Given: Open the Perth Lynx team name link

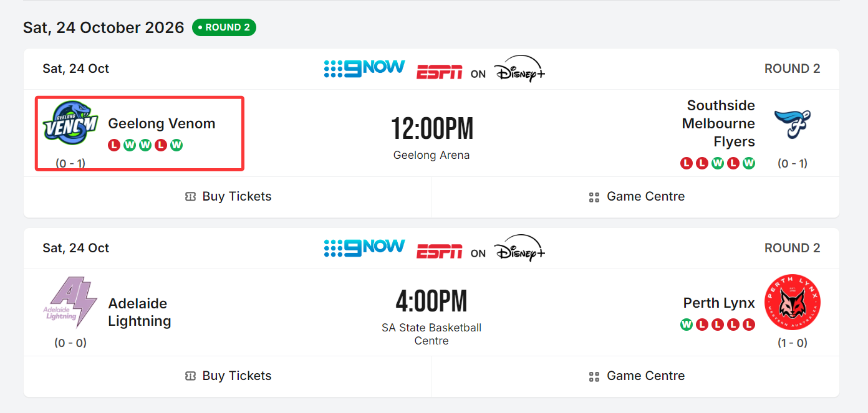Looking at the screenshot, I should (719, 303).
